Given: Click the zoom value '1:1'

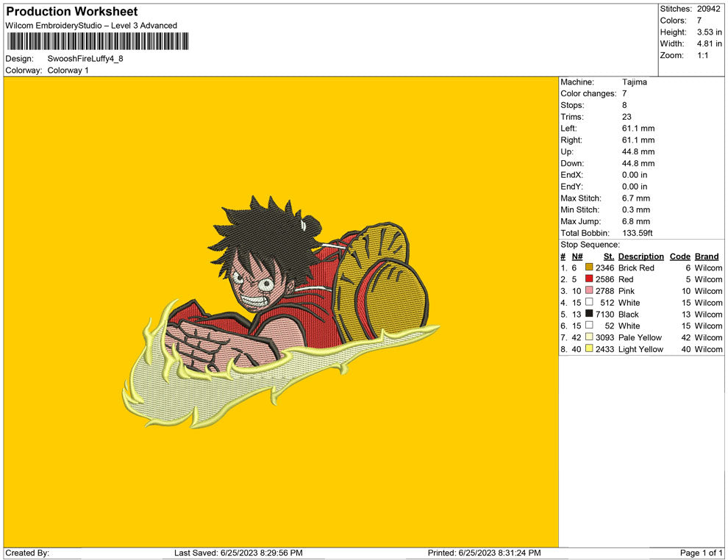Looking at the screenshot, I should [x=702, y=55].
